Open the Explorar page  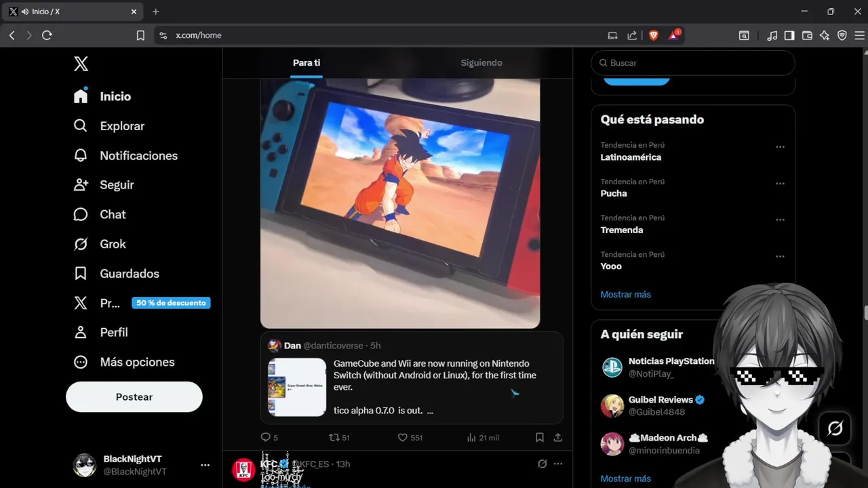[x=109, y=126]
